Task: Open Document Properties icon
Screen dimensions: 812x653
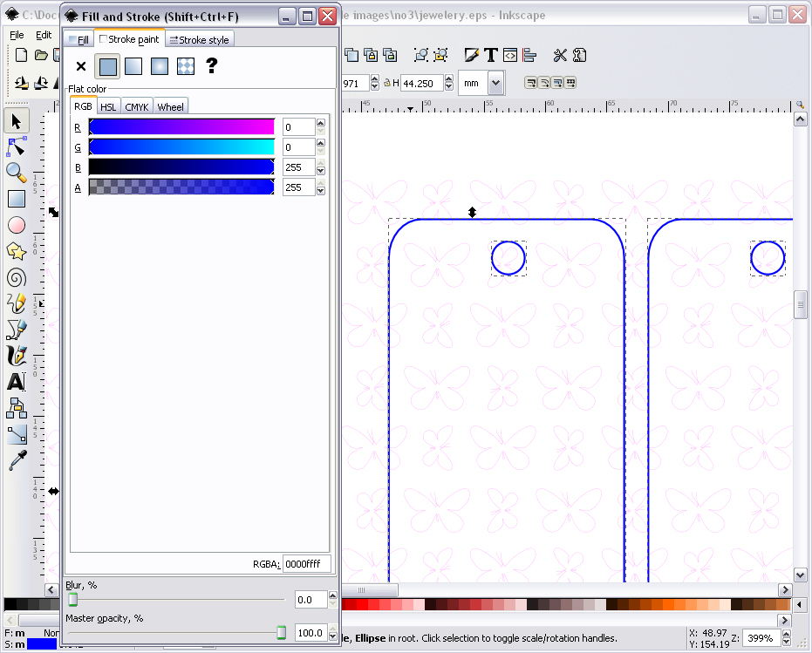Action: (x=579, y=55)
